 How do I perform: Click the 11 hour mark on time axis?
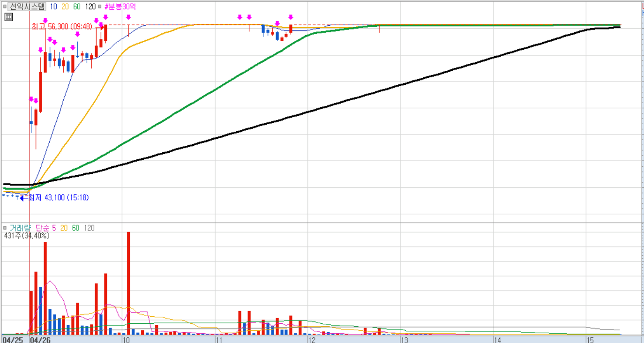[x=220, y=339]
